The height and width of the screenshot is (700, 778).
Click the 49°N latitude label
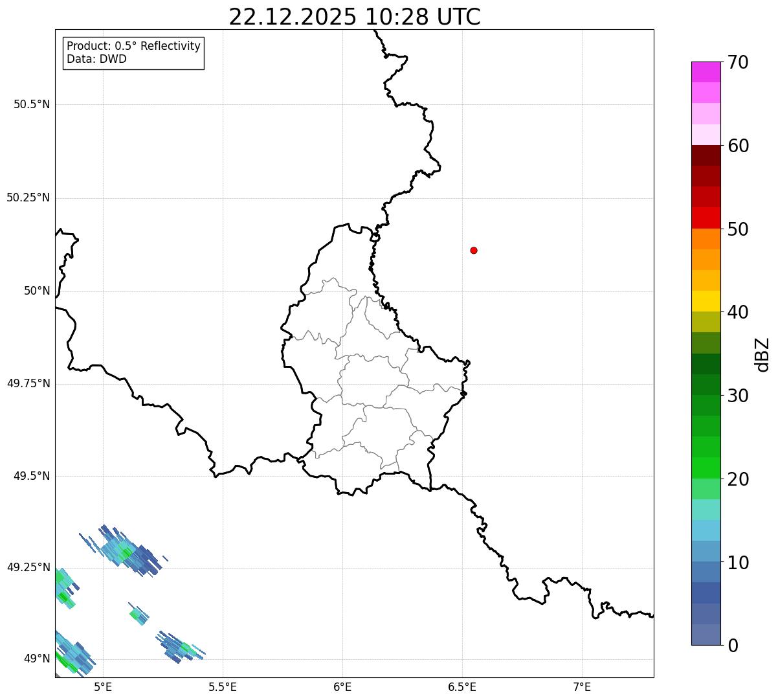[37, 659]
